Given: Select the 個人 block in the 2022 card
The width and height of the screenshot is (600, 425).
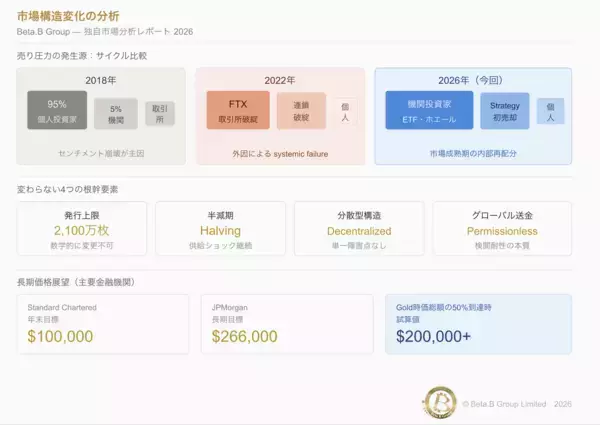Looking at the screenshot, I should 345,112.
